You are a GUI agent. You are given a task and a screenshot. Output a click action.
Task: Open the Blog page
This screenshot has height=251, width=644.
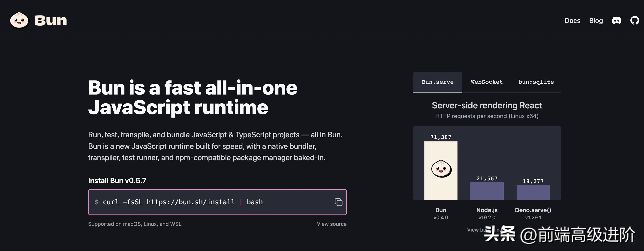click(x=596, y=21)
